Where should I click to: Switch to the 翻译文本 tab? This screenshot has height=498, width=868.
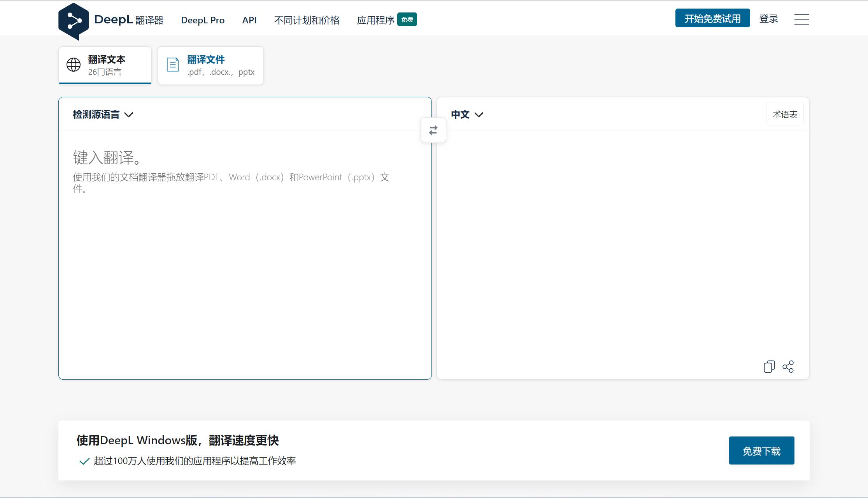[x=105, y=65]
